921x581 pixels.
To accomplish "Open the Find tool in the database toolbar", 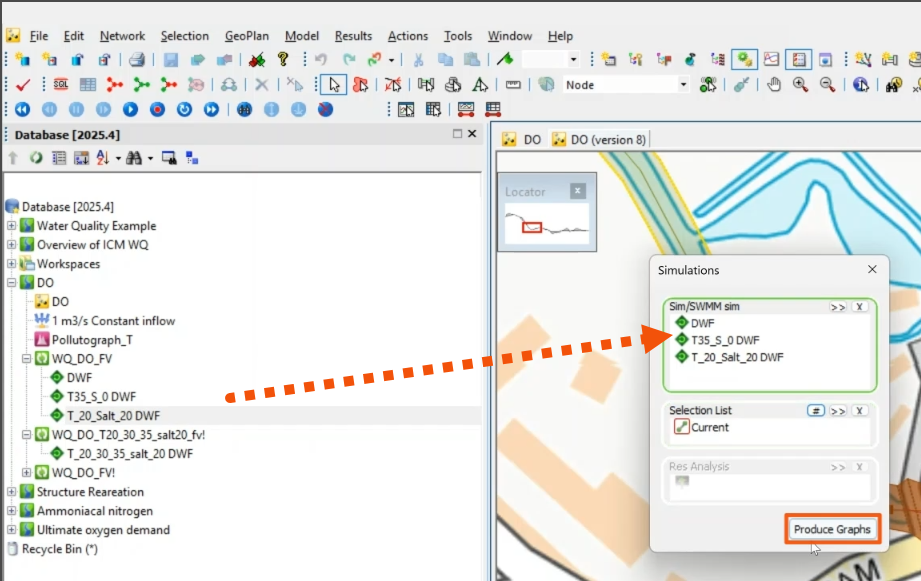I will pos(136,158).
